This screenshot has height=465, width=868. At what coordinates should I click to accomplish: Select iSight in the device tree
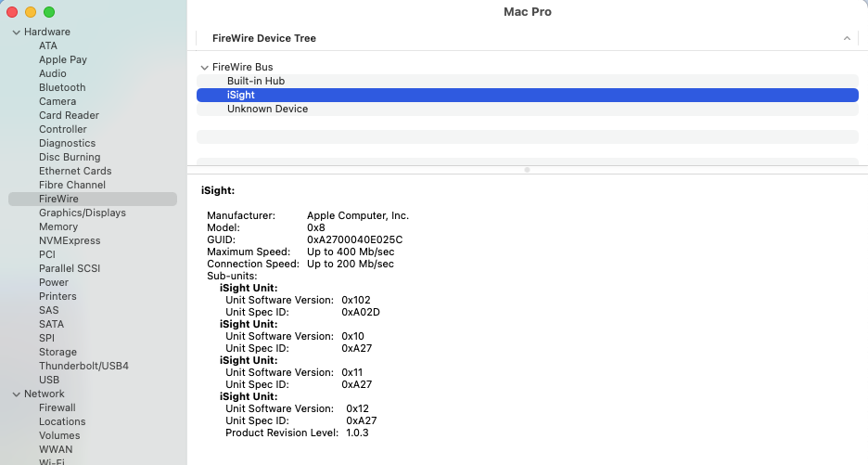pos(527,95)
